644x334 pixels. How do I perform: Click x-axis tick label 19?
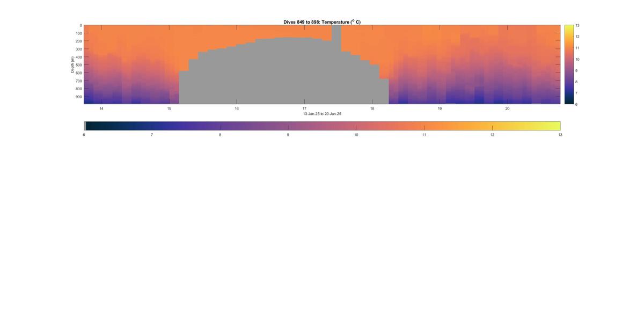click(440, 108)
